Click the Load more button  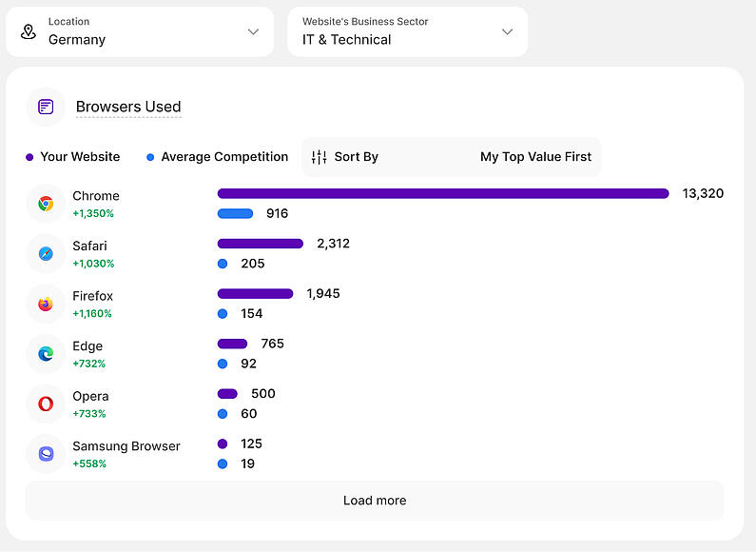[375, 501]
